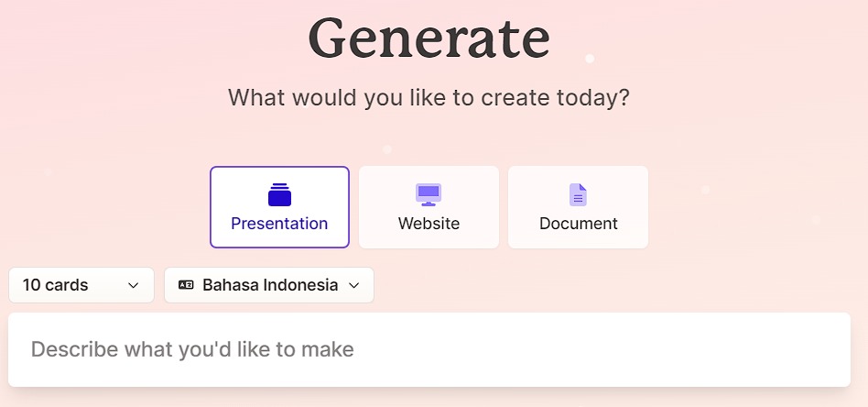Click the "Generate" page heading
The width and height of the screenshot is (868, 407).
pyautogui.click(x=429, y=38)
